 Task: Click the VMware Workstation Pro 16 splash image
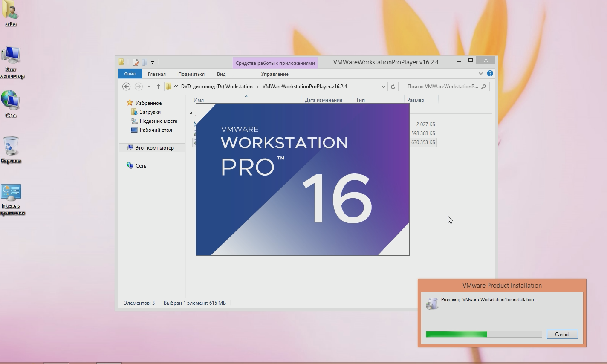(x=302, y=179)
